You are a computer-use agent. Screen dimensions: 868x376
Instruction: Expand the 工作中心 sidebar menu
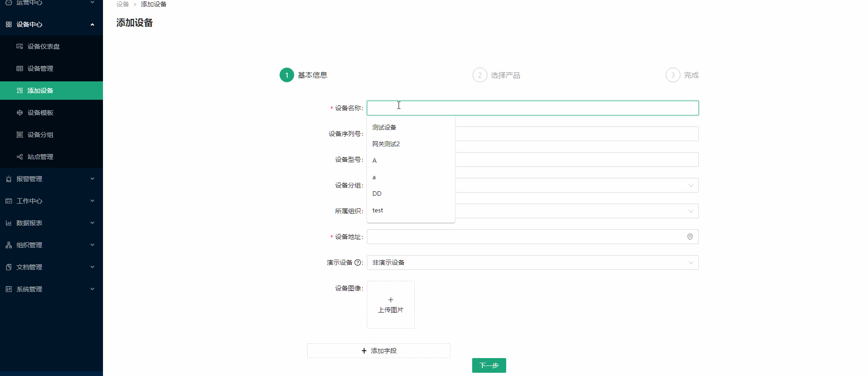tap(51, 201)
